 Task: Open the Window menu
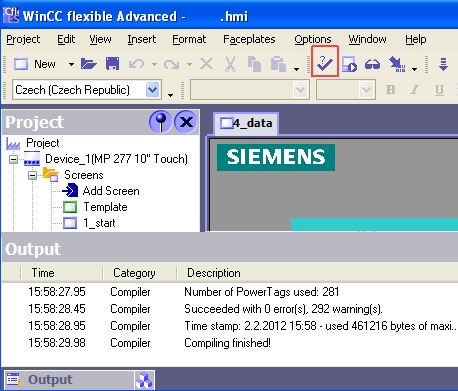coord(367,39)
